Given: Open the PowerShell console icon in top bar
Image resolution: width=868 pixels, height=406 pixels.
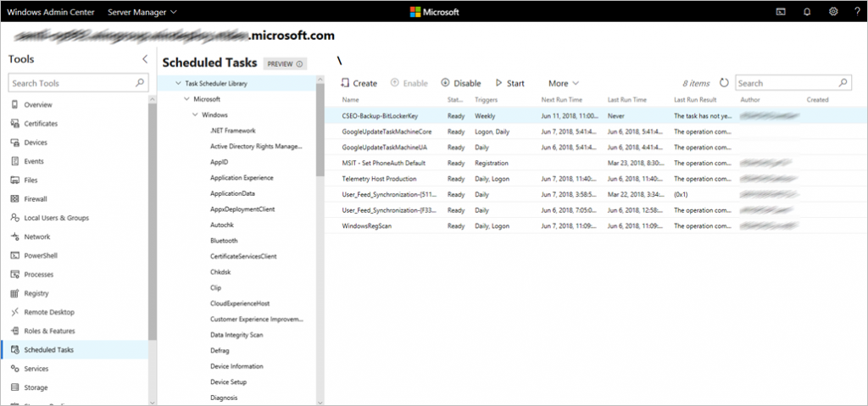Looking at the screenshot, I should pyautogui.click(x=781, y=12).
